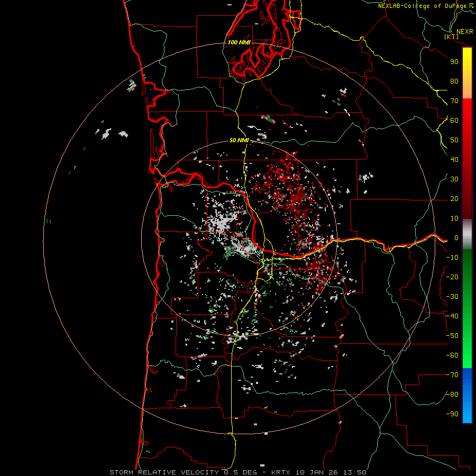Click the -80 knot label on the scale
The width and height of the screenshot is (476, 476).
[x=452, y=395]
